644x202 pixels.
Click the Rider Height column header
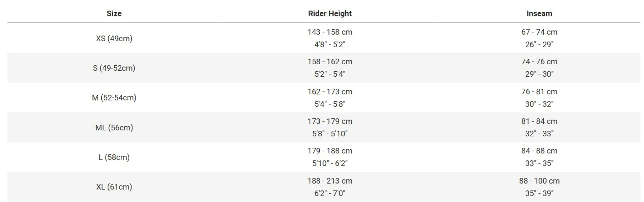330,14
